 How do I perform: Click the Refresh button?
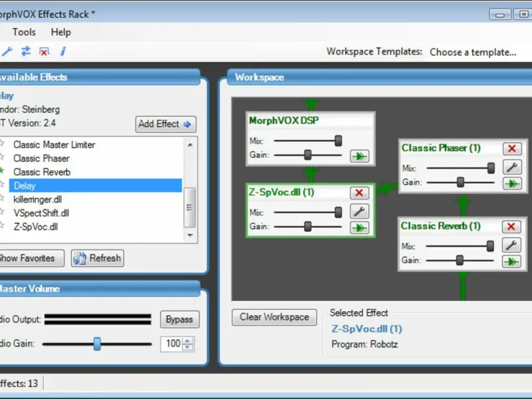pyautogui.click(x=97, y=258)
